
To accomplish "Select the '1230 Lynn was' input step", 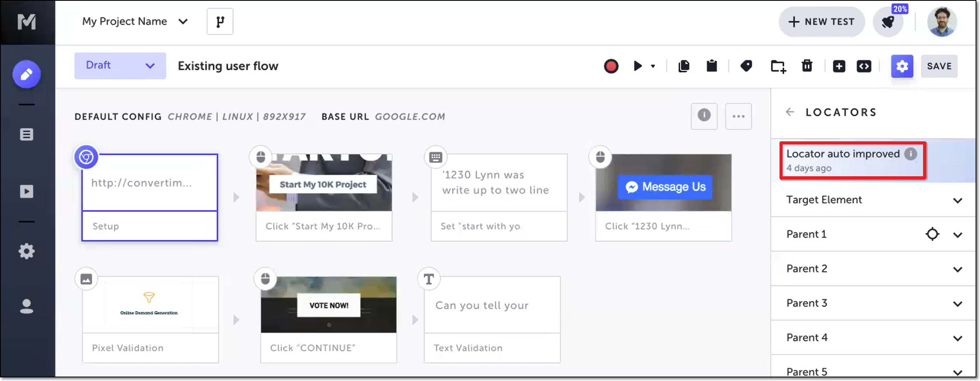I will (x=499, y=198).
